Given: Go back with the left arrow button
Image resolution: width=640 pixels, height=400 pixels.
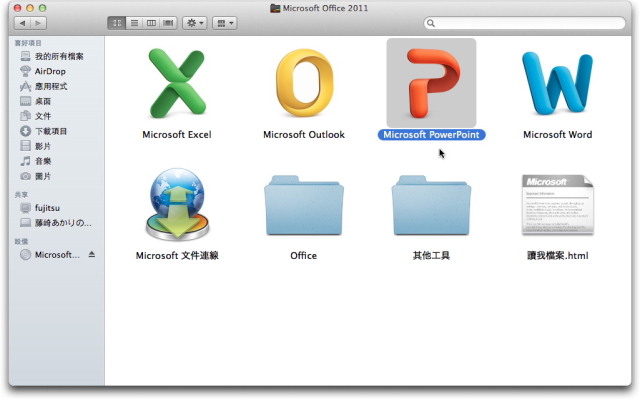Looking at the screenshot, I should point(22,23).
